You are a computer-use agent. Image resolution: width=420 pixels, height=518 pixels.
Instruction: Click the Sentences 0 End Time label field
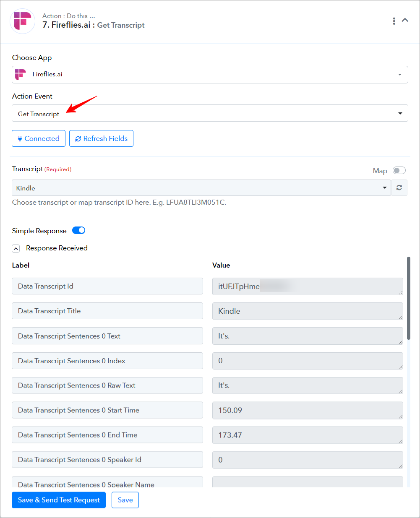(107, 435)
